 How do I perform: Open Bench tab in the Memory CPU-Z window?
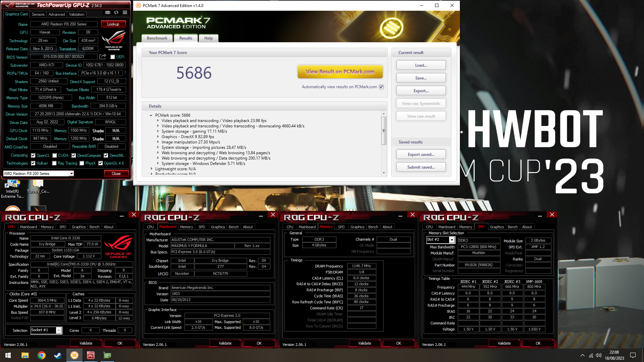(373, 227)
